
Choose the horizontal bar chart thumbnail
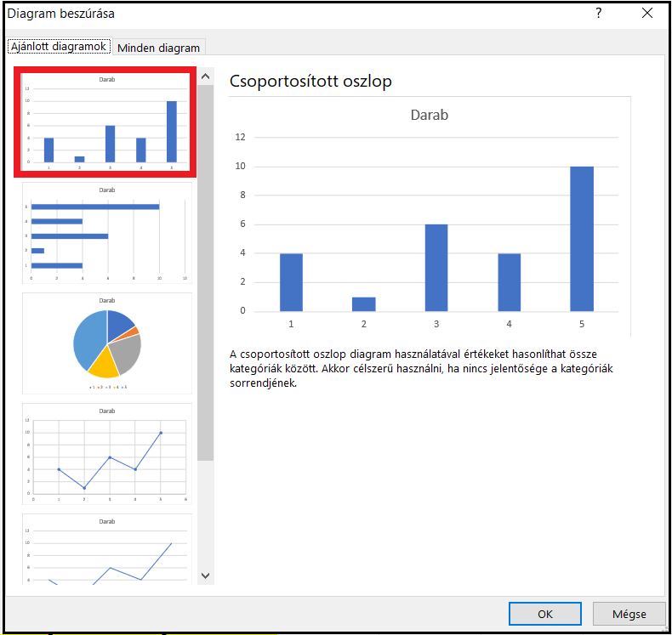tap(107, 232)
